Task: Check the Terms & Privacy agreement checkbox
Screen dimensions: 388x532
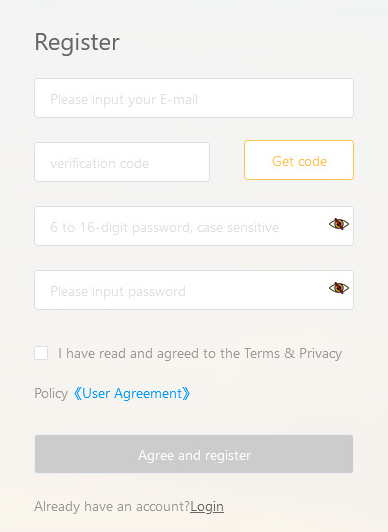Action: point(41,353)
